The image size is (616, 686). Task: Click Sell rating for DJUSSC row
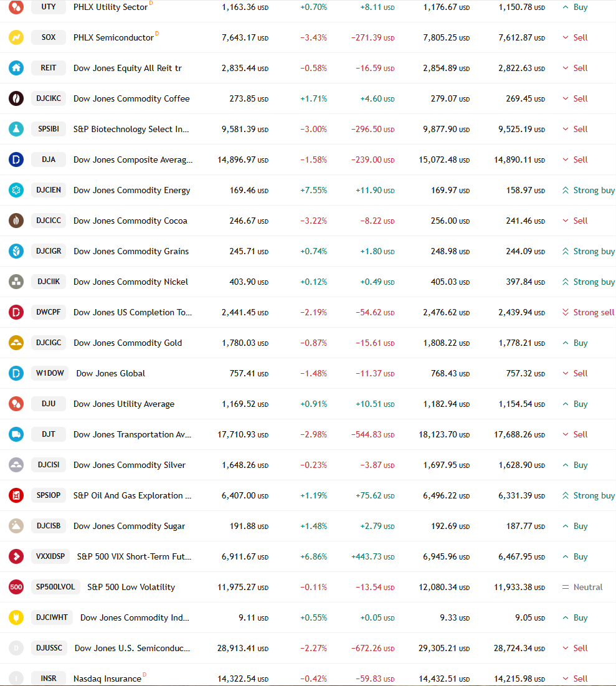point(575,648)
